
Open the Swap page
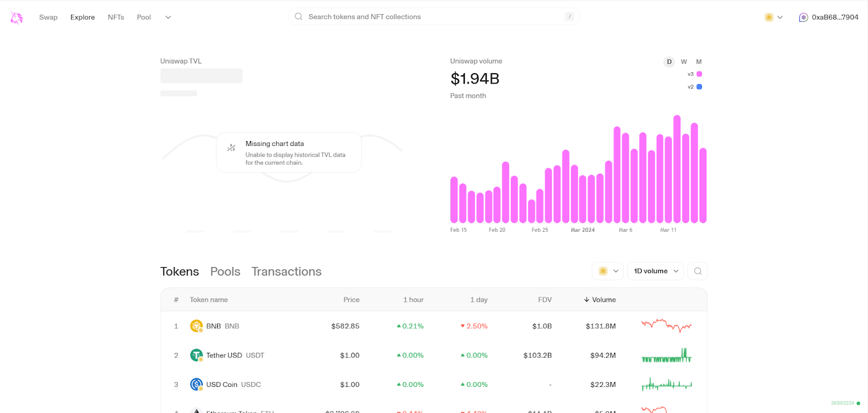pos(48,17)
